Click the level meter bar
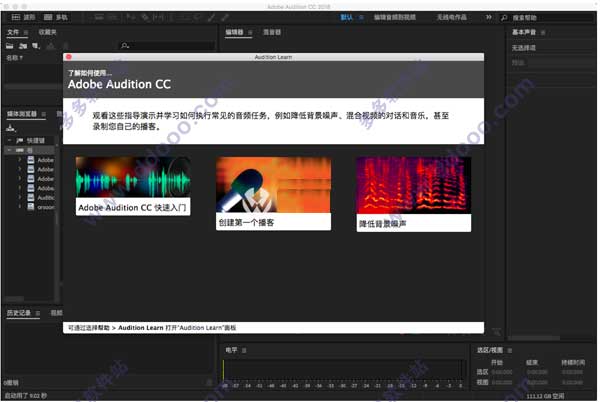This screenshot has height=402, width=600. pyautogui.click(x=343, y=371)
